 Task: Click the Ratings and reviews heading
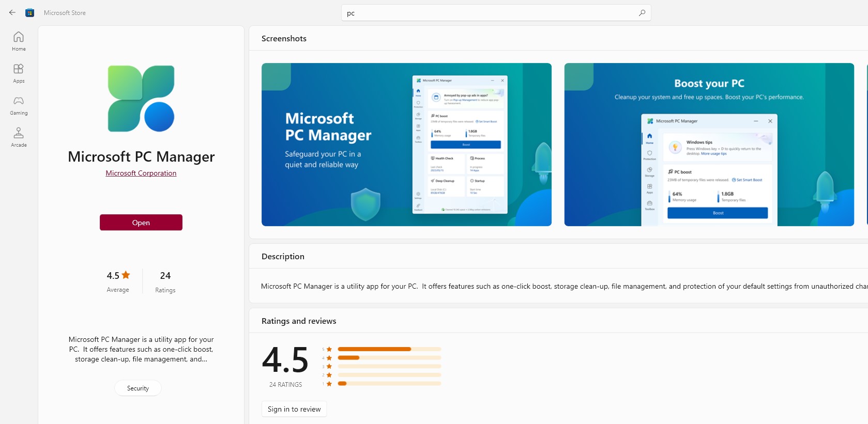[299, 321]
